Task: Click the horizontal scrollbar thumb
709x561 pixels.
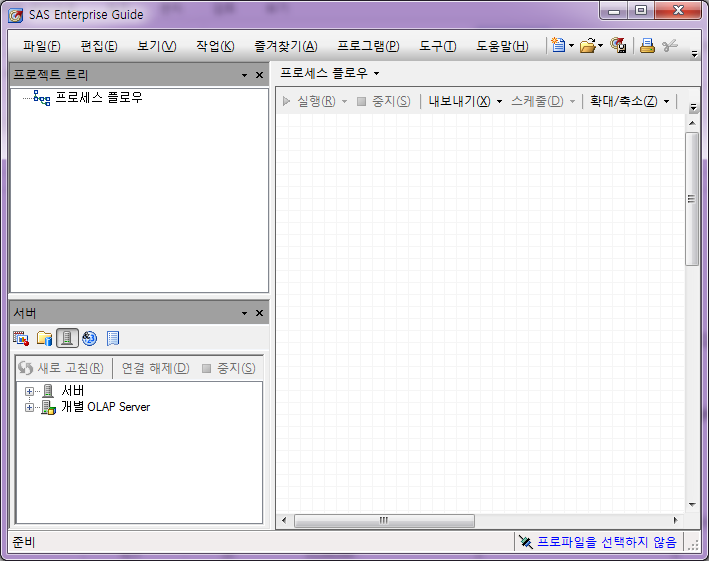Action: 384,520
